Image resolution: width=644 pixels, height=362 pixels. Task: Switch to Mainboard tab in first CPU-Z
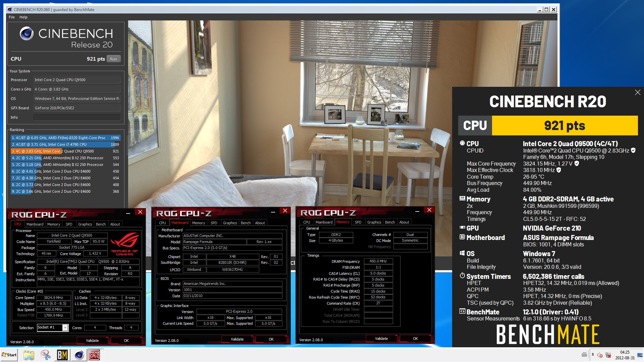tap(35, 224)
